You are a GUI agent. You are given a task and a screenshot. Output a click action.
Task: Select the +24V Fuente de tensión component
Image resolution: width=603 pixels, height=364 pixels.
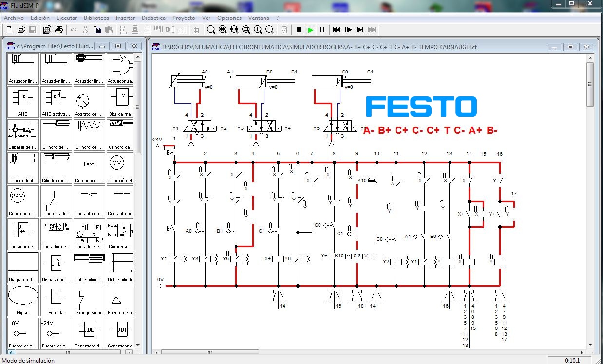[x=56, y=333]
